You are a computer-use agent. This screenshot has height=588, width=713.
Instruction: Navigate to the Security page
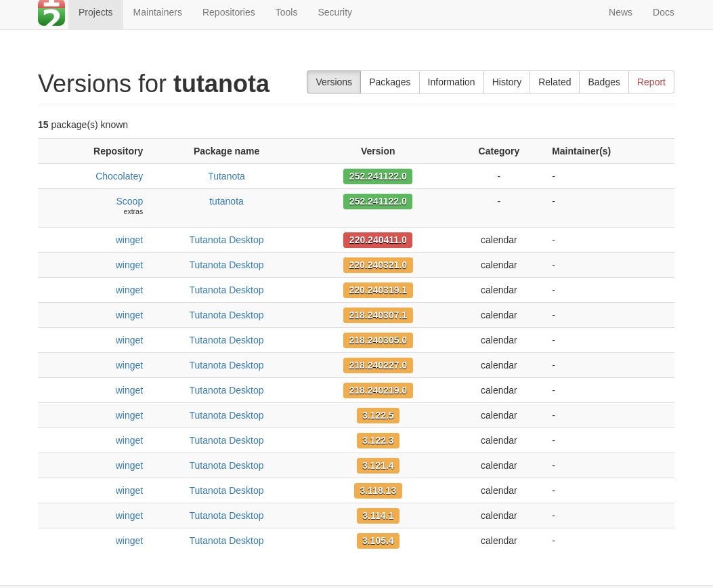pyautogui.click(x=334, y=12)
